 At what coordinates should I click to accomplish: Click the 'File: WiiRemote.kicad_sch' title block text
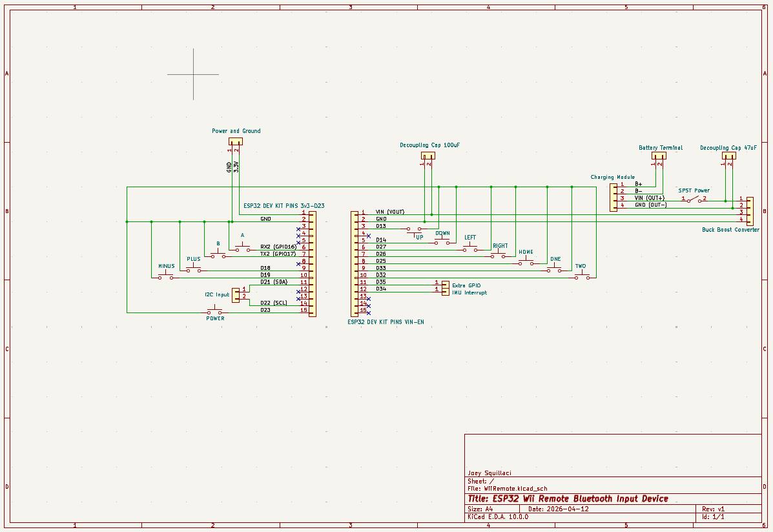[x=508, y=489]
